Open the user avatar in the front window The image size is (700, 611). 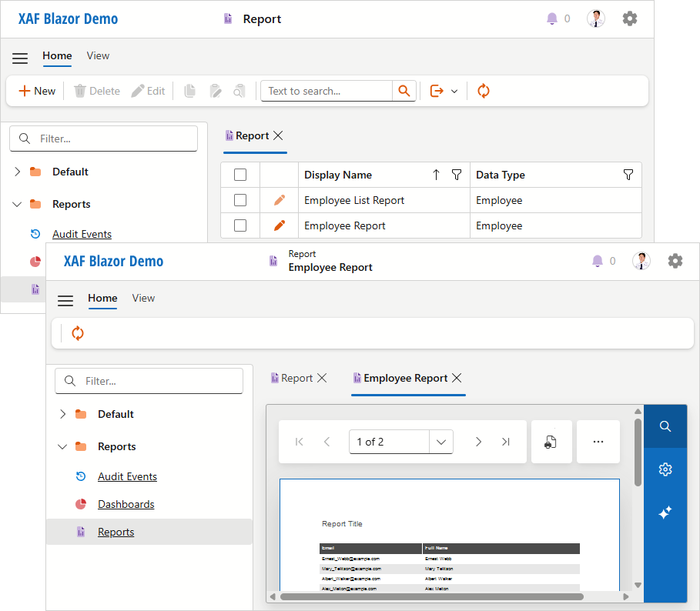click(641, 261)
